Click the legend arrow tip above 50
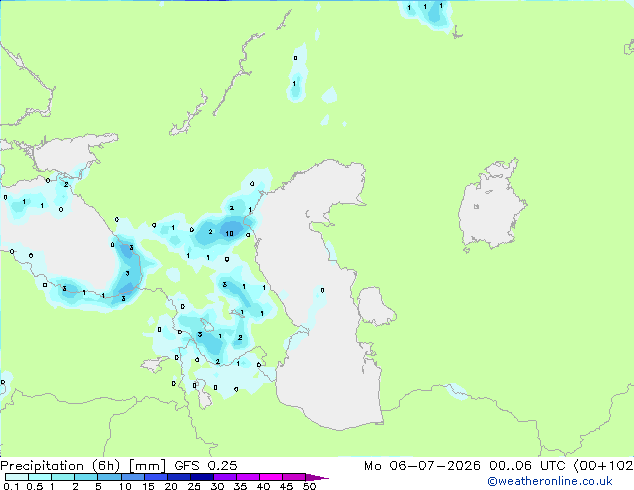 317,477
